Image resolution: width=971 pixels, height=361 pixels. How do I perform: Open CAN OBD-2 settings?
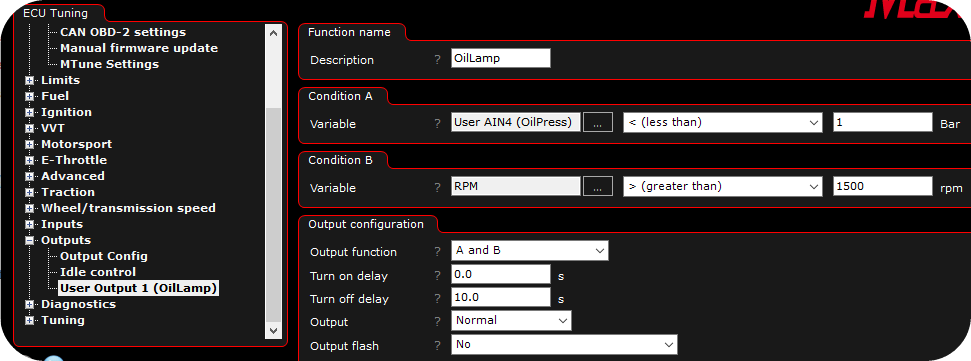(123, 32)
